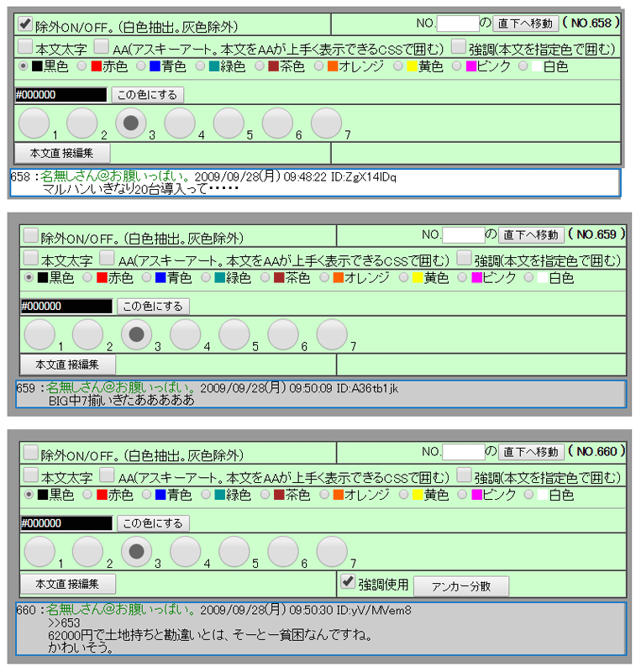Click the post 660 message text box

320,628
